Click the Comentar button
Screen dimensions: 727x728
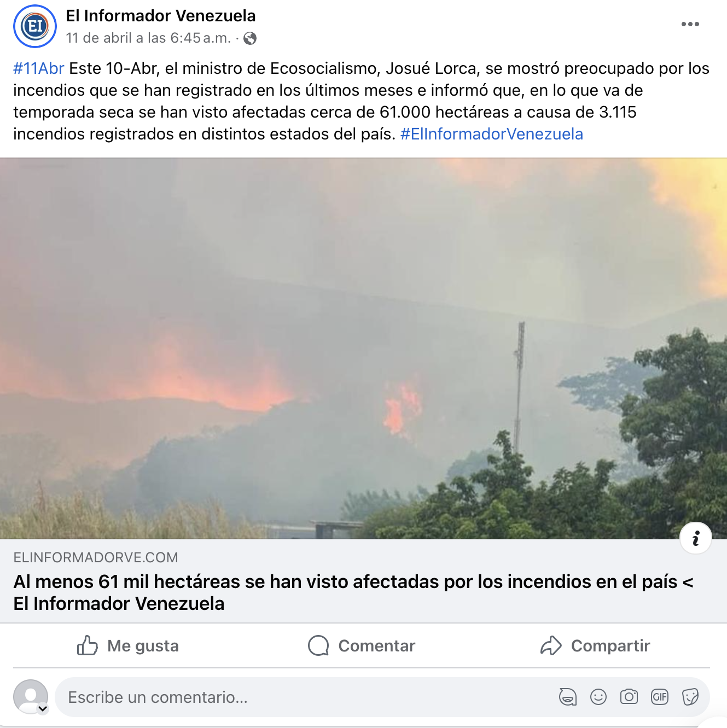click(362, 645)
